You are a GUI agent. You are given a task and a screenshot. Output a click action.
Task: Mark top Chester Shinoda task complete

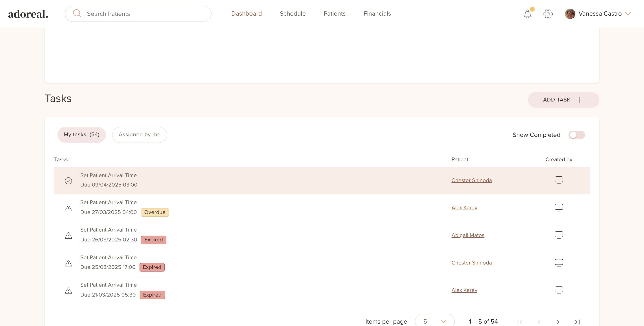(x=68, y=181)
